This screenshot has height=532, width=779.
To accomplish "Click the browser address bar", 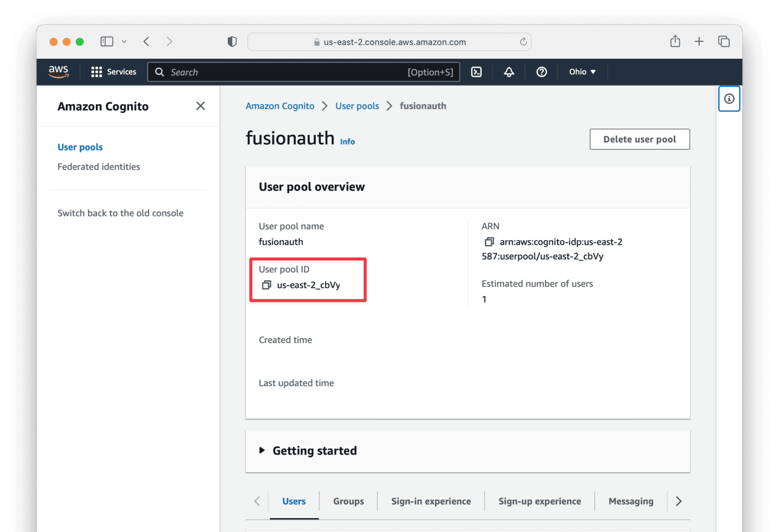I will point(389,42).
